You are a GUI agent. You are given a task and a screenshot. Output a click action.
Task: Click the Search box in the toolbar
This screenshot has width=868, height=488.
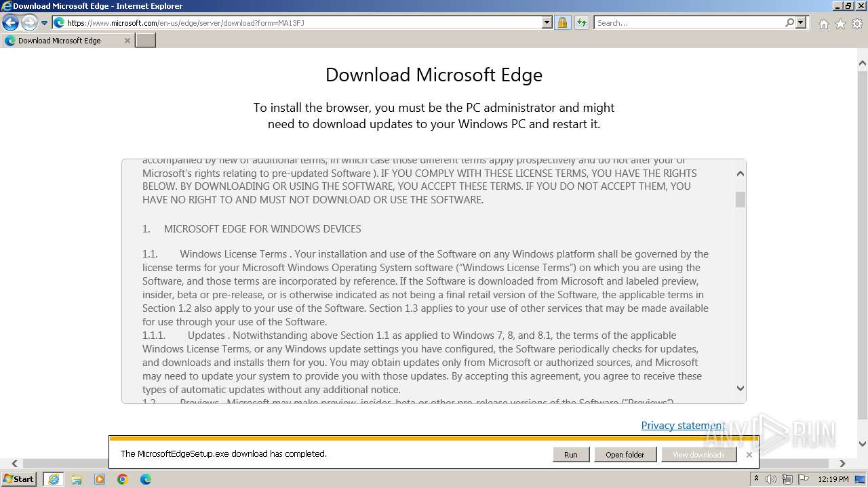pos(689,23)
